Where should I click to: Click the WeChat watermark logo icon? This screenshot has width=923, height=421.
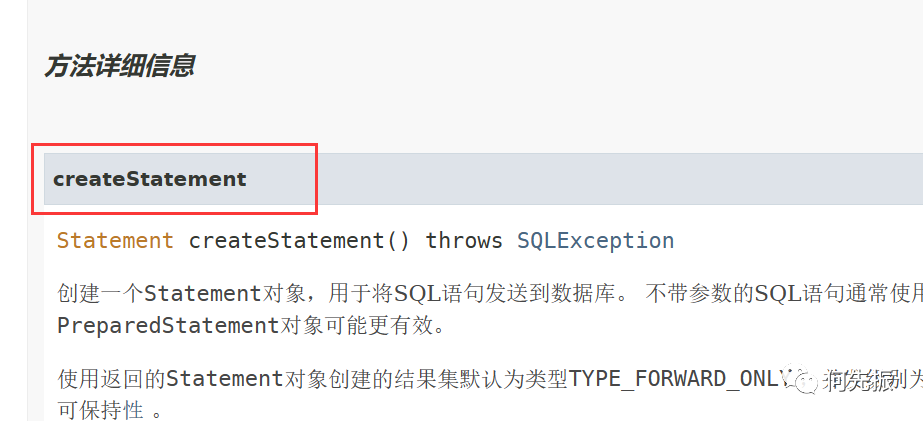(806, 380)
